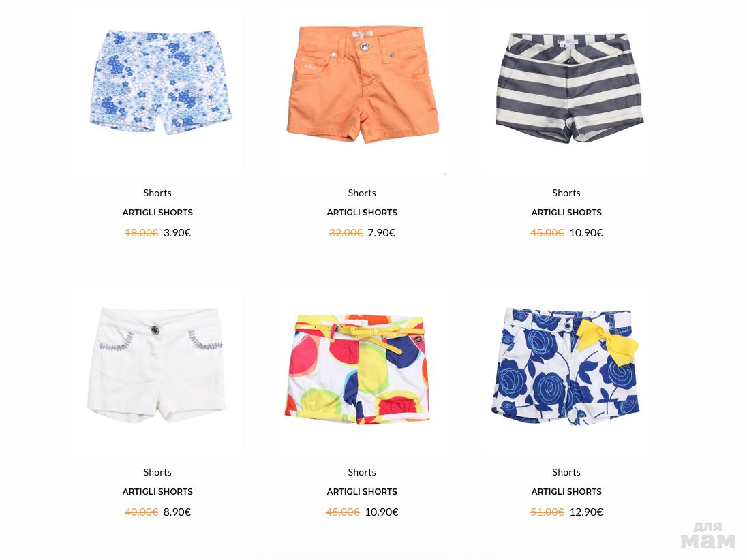Image resolution: width=747 pixels, height=560 pixels.
Task: Click the crossed-out 51.00€ original price
Action: click(x=547, y=512)
